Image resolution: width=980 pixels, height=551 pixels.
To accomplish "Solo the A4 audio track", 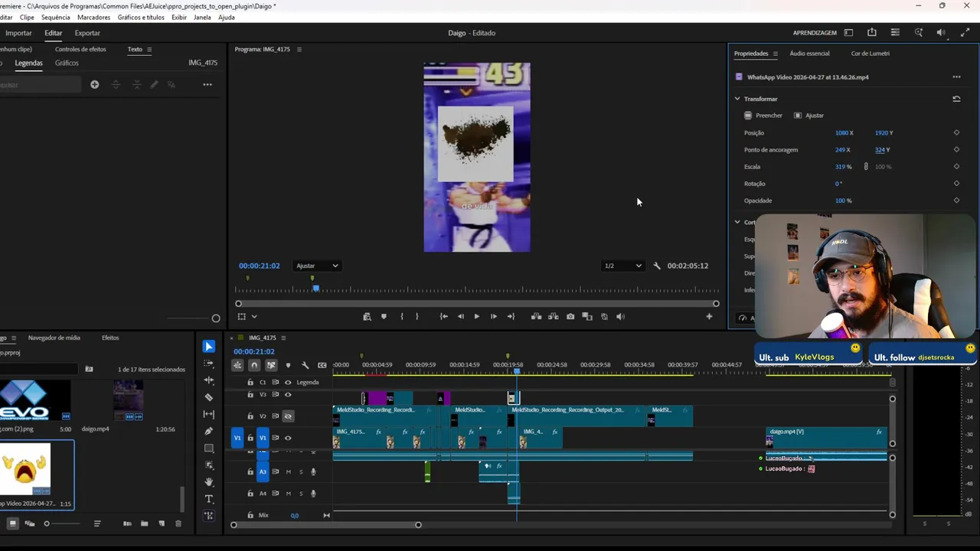I will (301, 493).
